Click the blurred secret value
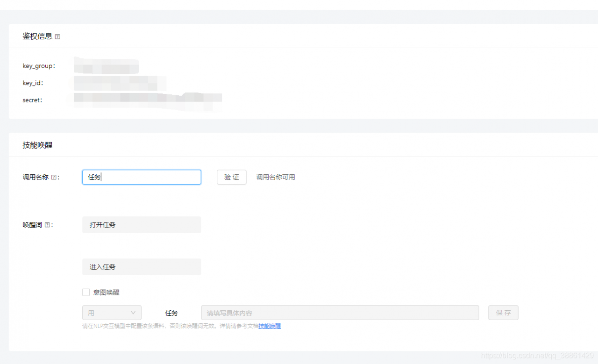The height and width of the screenshot is (364, 598). (148, 102)
